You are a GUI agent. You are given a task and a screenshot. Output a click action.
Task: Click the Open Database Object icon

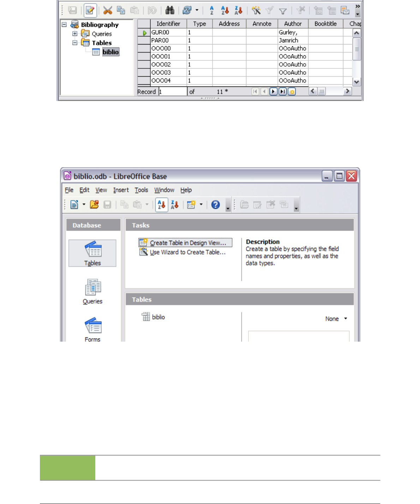click(244, 204)
